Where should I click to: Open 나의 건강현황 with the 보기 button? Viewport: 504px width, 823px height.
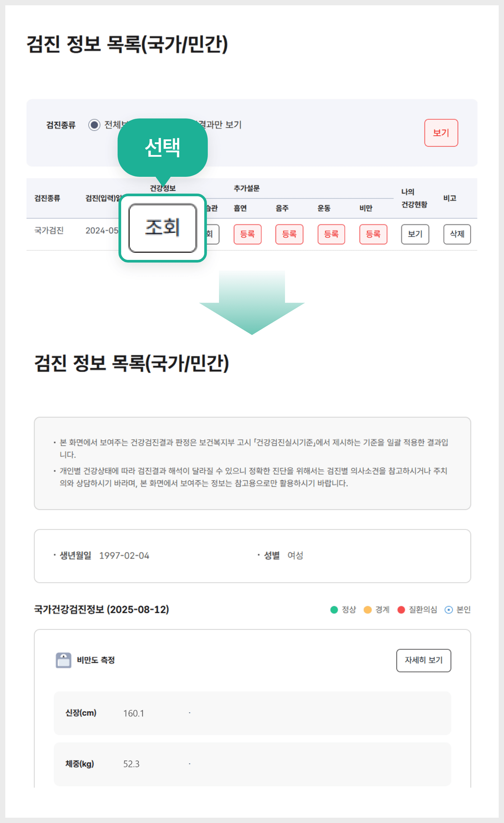point(415,234)
